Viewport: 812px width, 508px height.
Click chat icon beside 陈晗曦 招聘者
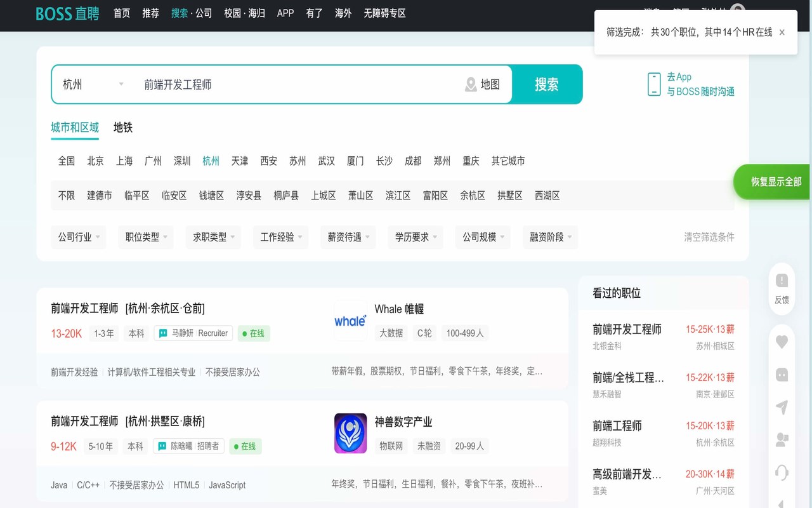pyautogui.click(x=162, y=446)
